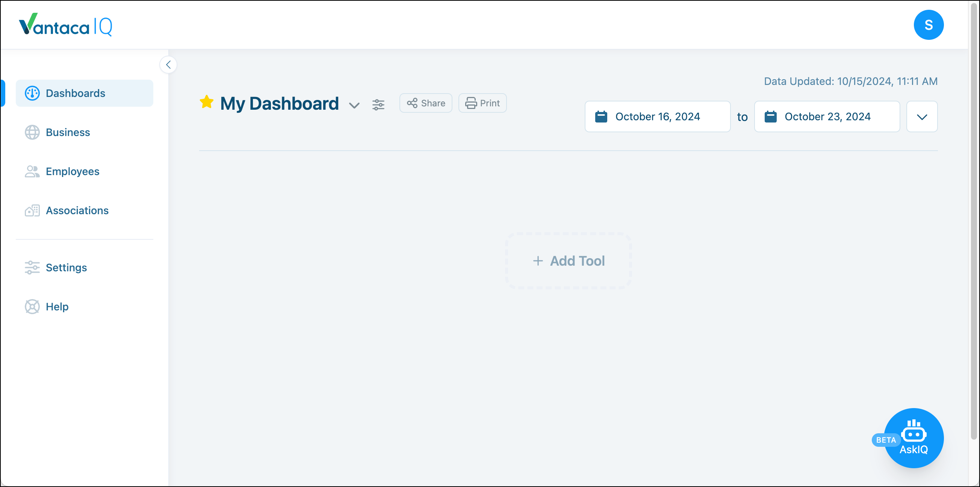Click the AskIQ robot assistant button
Viewport: 980px width, 487px height.
pos(913,437)
